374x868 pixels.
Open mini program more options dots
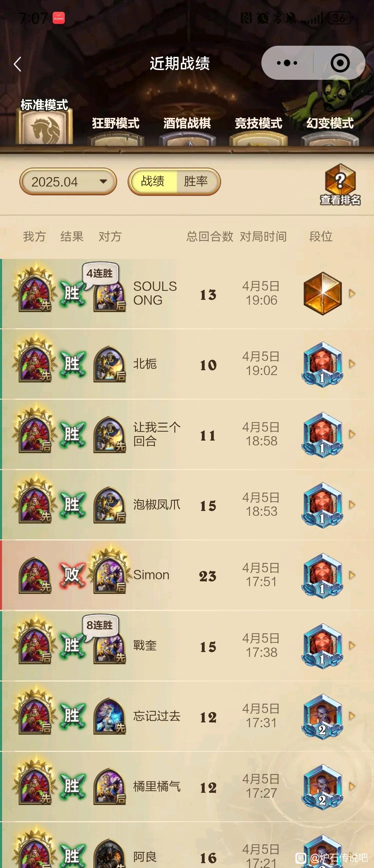coord(287,63)
